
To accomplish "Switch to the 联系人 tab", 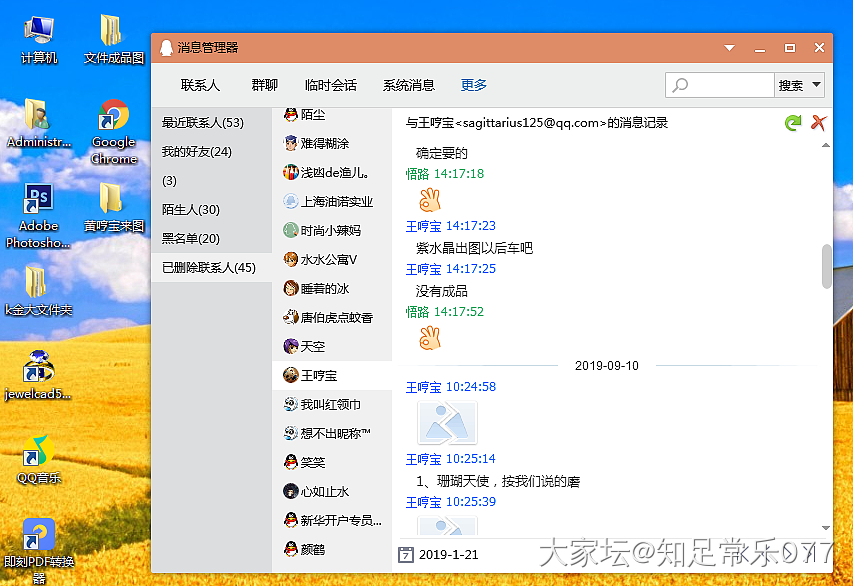I will (200, 85).
